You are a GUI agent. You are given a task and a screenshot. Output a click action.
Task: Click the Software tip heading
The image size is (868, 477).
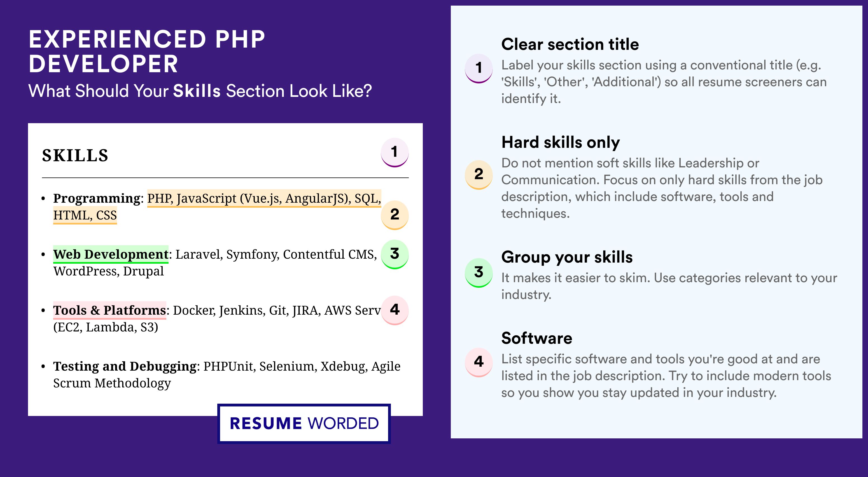[x=537, y=338]
